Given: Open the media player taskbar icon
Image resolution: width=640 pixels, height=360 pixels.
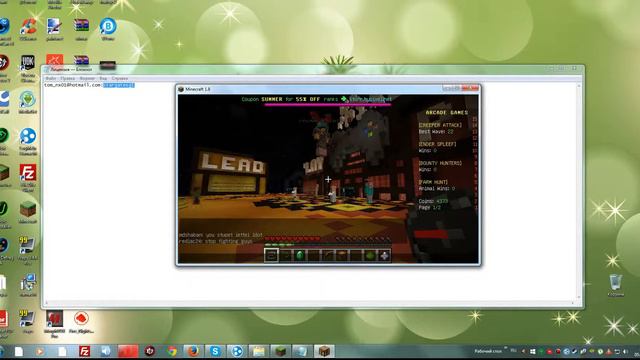Looking at the screenshot, I should pos(40,351).
